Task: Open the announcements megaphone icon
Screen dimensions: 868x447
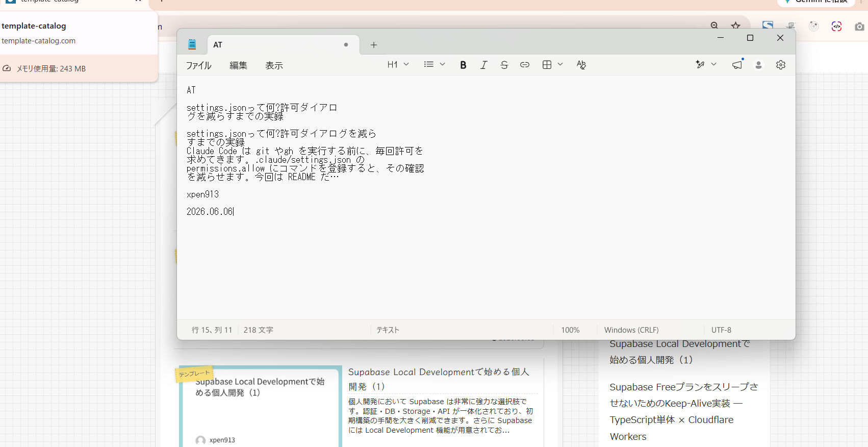Action: coord(737,65)
